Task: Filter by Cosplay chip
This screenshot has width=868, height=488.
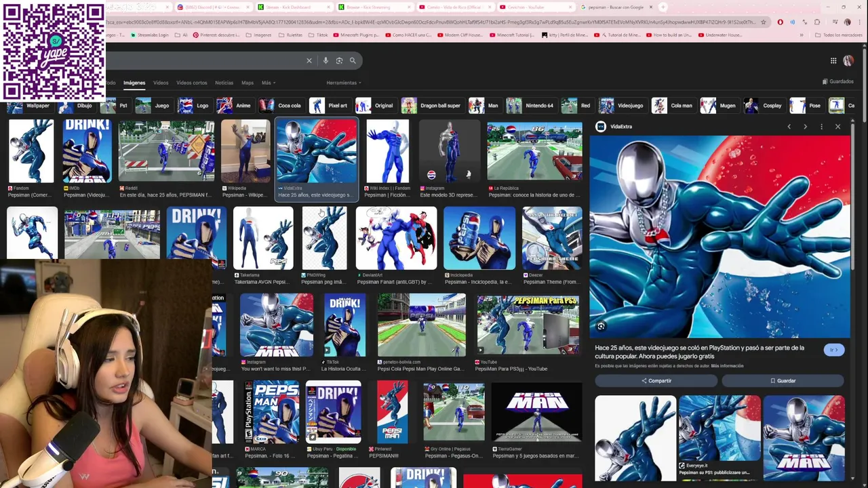Action: [x=764, y=106]
